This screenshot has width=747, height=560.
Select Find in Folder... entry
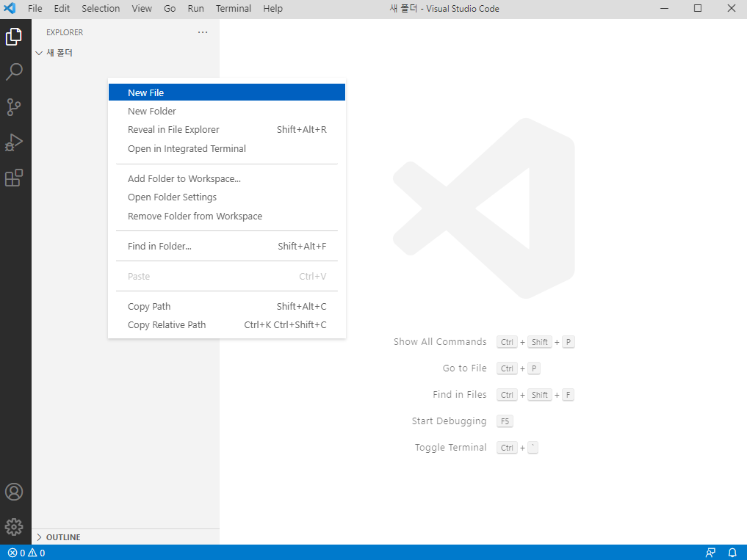coord(227,246)
